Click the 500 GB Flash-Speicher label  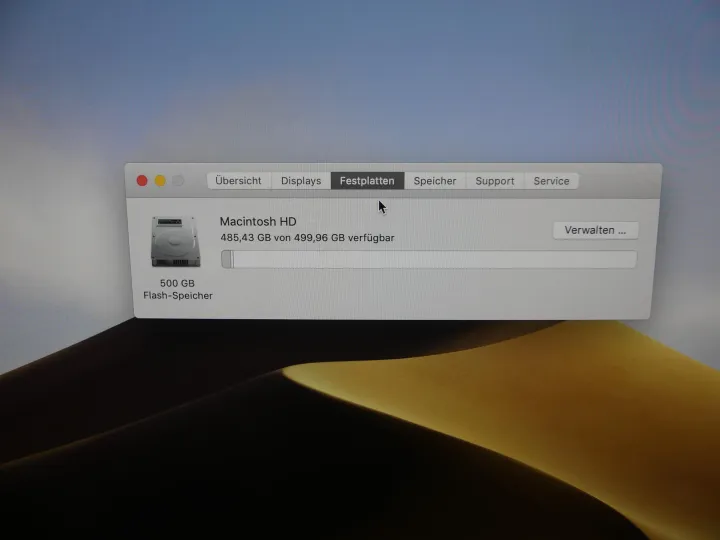pos(178,289)
